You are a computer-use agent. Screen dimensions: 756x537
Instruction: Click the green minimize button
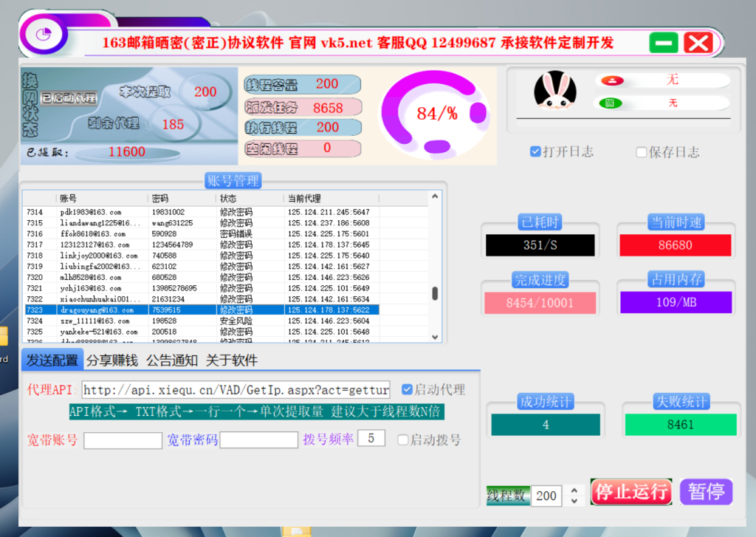tap(664, 43)
